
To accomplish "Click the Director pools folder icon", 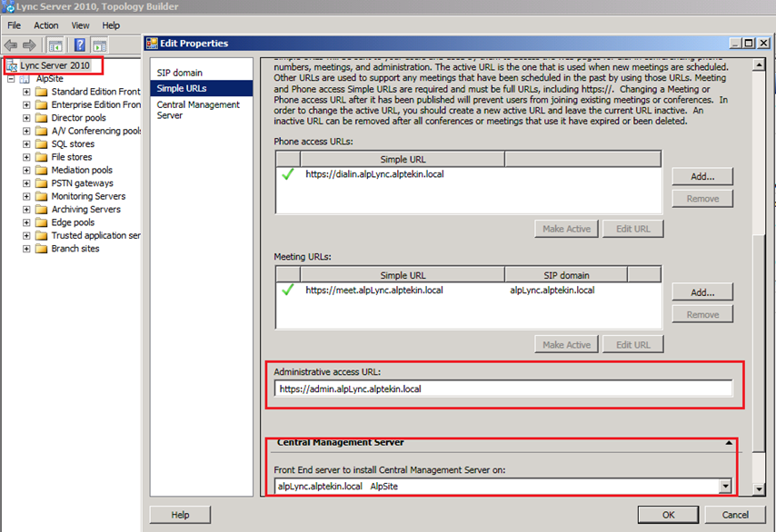I will pos(42,118).
